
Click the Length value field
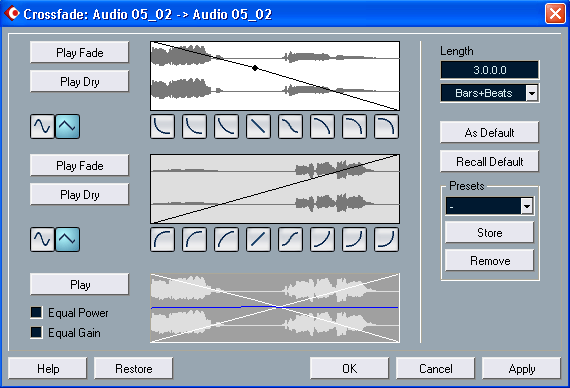(x=489, y=70)
